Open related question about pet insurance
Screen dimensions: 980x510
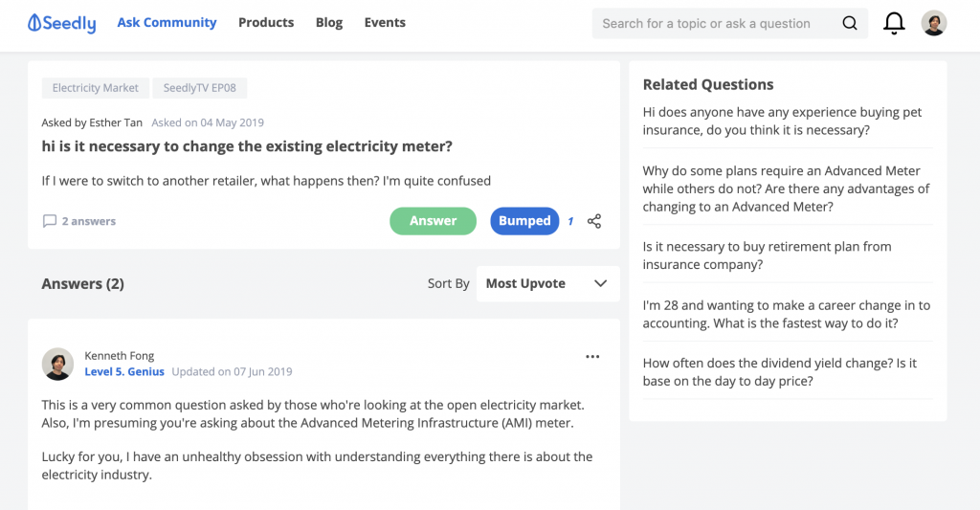pyautogui.click(x=783, y=122)
